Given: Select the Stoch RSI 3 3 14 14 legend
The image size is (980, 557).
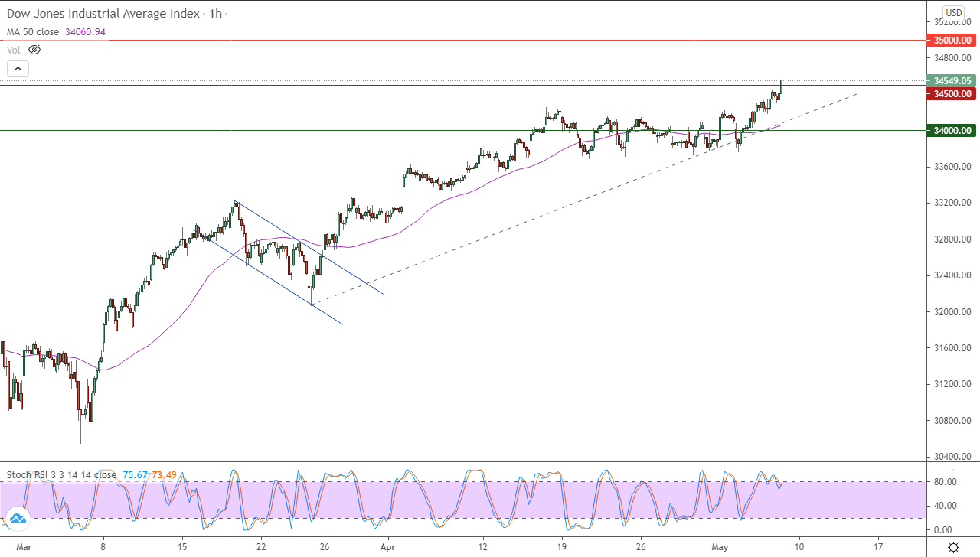Looking at the screenshot, I should (61, 474).
